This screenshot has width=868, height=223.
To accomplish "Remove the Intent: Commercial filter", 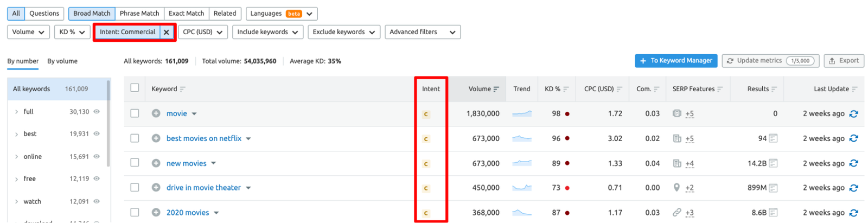I will click(167, 32).
